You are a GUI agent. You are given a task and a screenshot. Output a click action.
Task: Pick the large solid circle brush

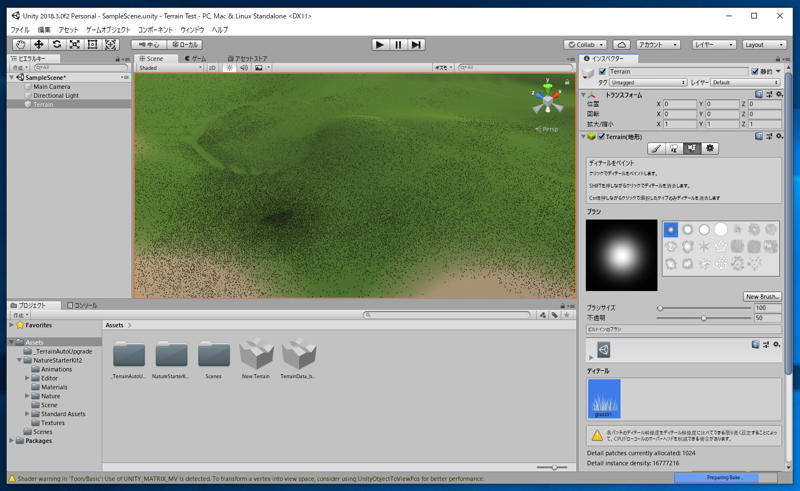720,230
